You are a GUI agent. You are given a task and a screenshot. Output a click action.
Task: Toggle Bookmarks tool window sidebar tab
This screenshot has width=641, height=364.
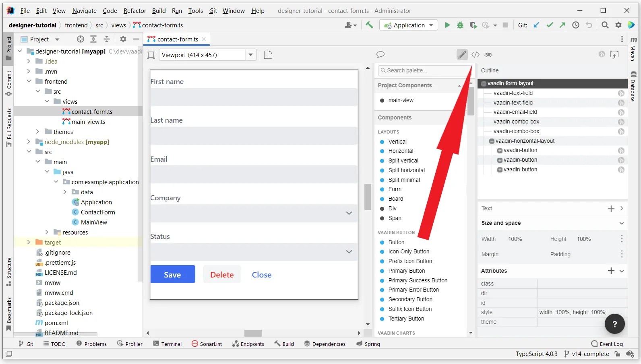coord(9,314)
